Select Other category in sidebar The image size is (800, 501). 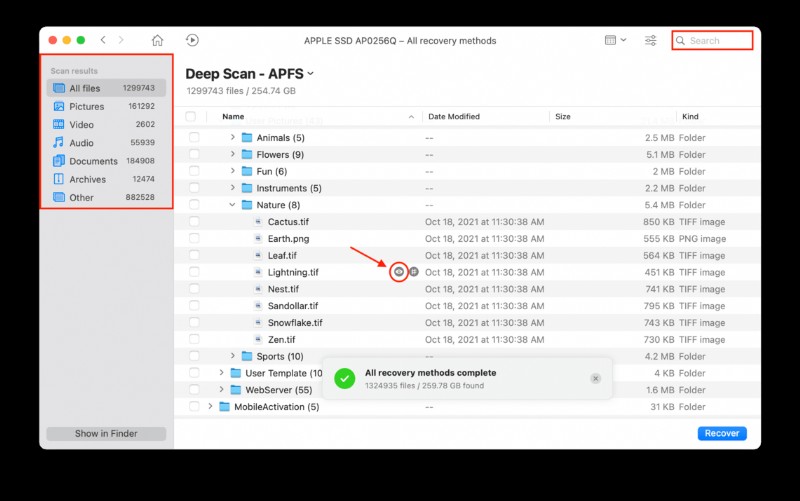point(106,197)
